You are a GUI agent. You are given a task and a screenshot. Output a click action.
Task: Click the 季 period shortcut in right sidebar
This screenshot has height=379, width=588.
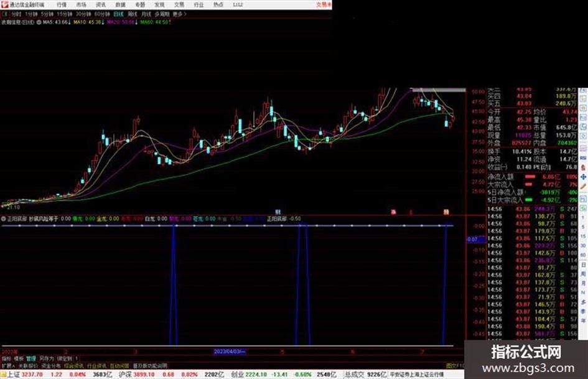coord(583,311)
